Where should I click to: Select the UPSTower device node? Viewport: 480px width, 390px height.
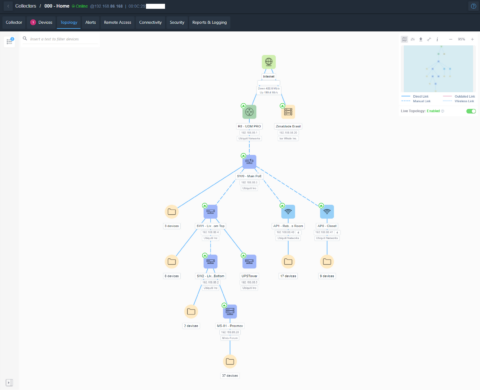[x=249, y=262]
